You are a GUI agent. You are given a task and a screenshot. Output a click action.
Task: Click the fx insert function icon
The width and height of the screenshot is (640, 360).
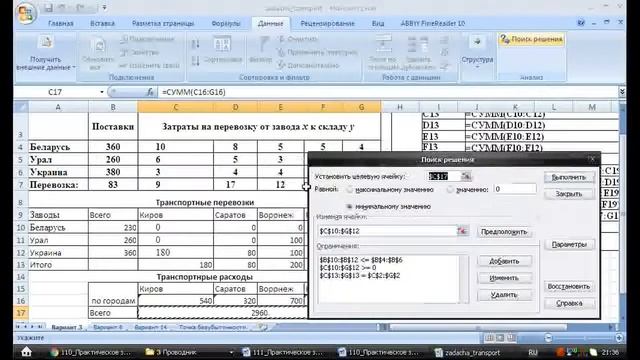click(150, 92)
